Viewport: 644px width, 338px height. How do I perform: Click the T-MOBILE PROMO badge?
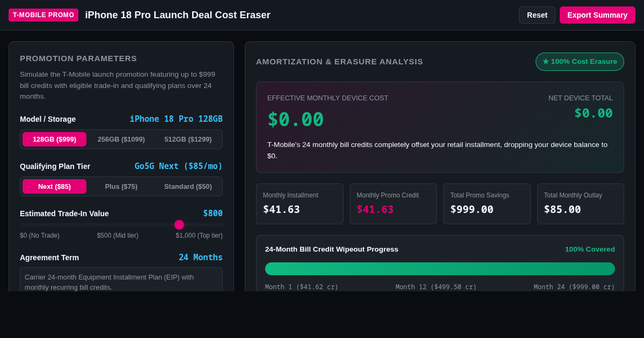pos(43,15)
